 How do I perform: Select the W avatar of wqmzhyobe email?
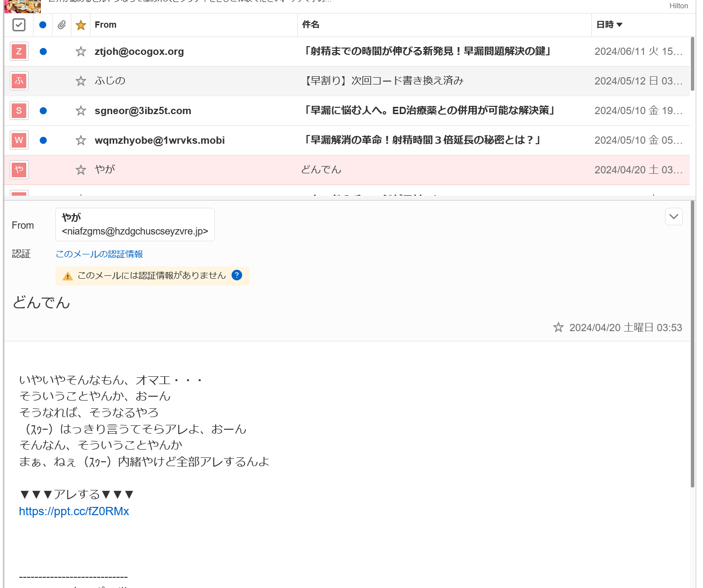click(19, 140)
